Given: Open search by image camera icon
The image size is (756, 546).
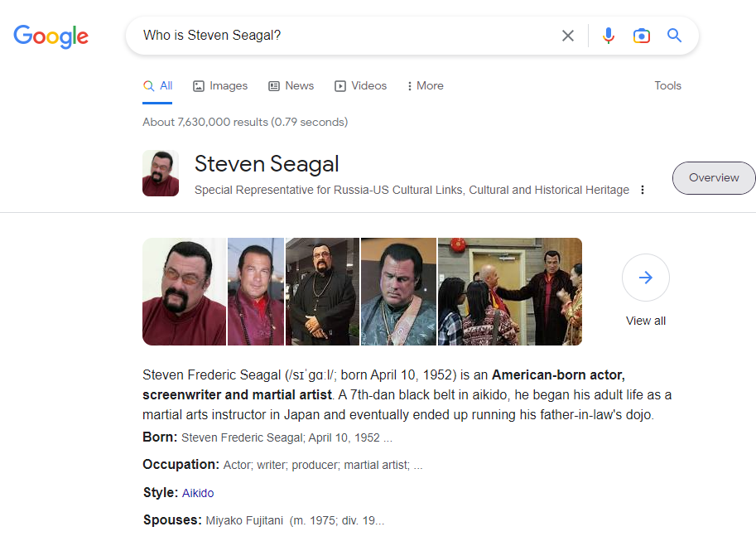Looking at the screenshot, I should pyautogui.click(x=641, y=36).
